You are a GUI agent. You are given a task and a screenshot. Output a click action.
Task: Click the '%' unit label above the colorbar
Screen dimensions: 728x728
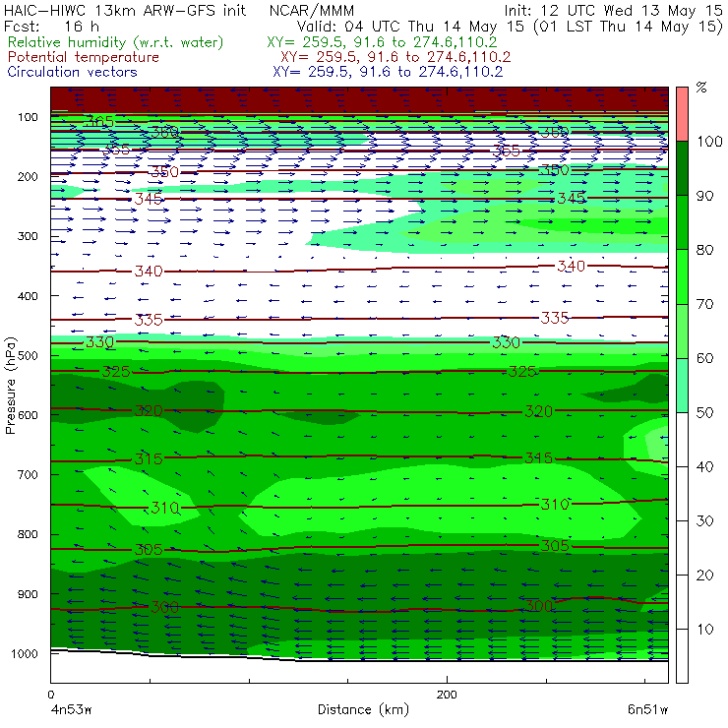click(701, 88)
